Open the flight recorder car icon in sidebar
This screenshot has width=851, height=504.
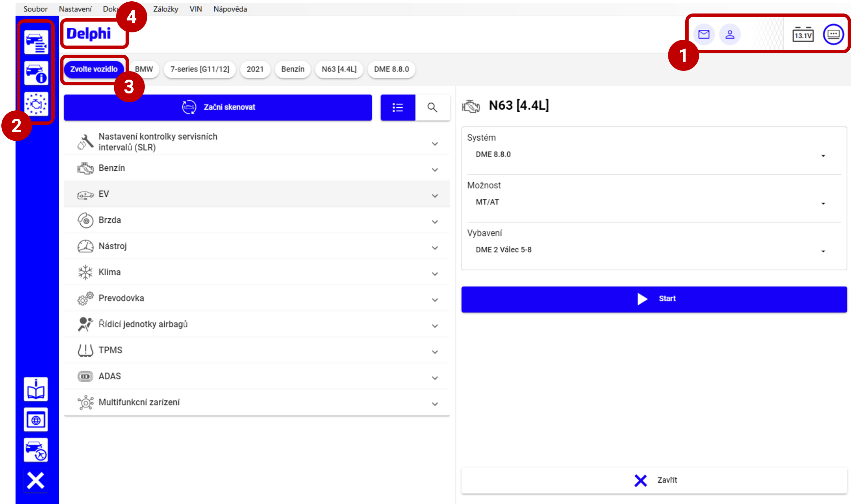(x=36, y=450)
